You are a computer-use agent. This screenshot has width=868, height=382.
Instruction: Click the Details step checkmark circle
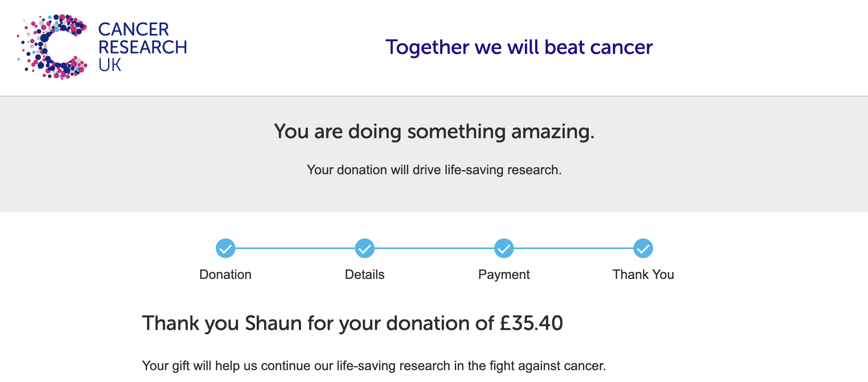365,248
